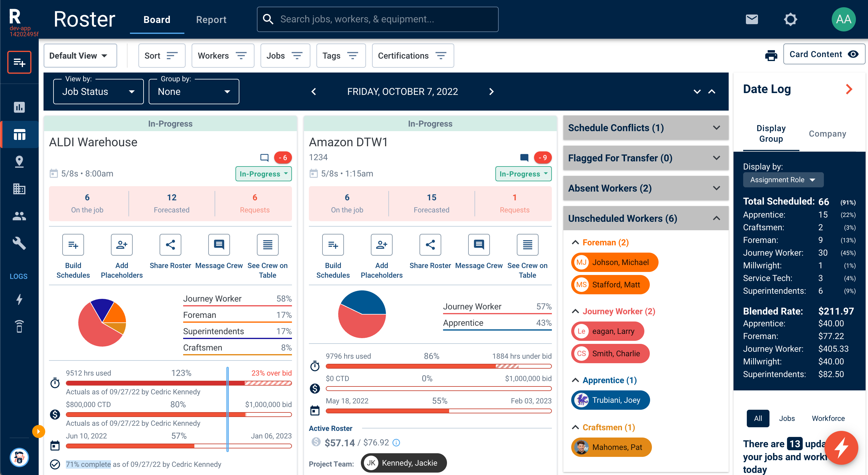Click the add-to-list sidebar button
Screen dimensions: 868x475
tap(19, 62)
